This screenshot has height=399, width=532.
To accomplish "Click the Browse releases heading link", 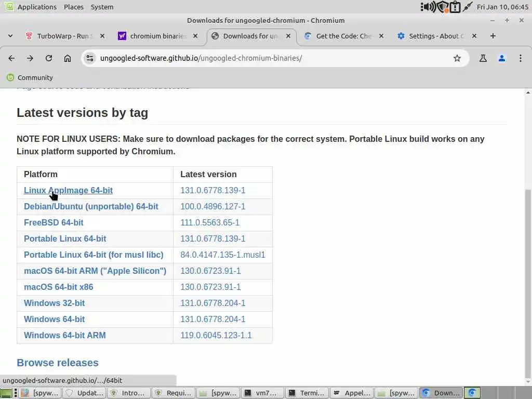I will click(x=58, y=363).
